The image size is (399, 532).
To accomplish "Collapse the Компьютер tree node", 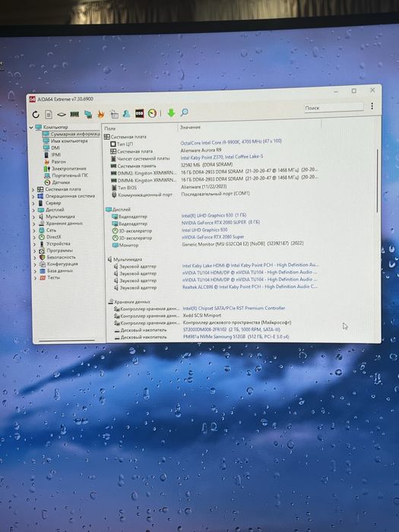I will [31, 128].
